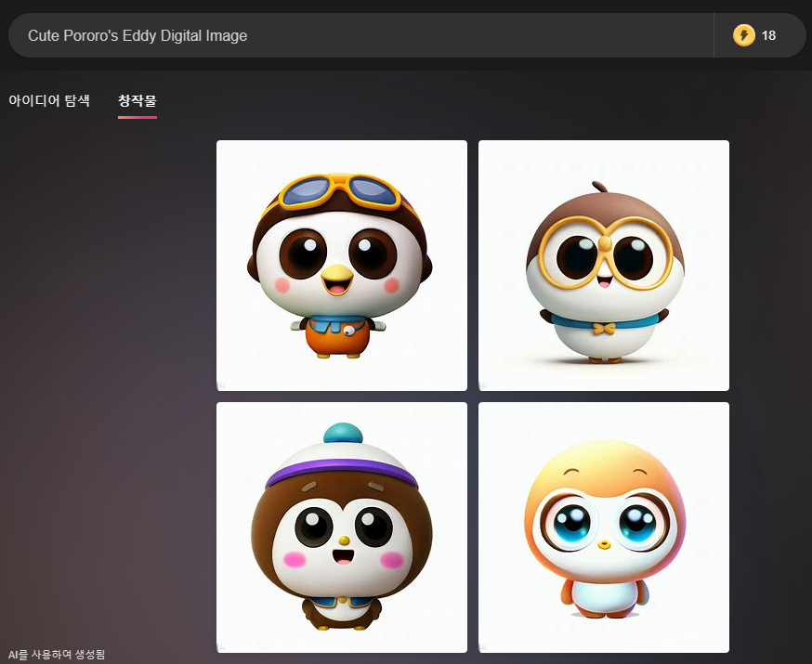Click the boost count 18
812x664 pixels.
click(x=768, y=35)
